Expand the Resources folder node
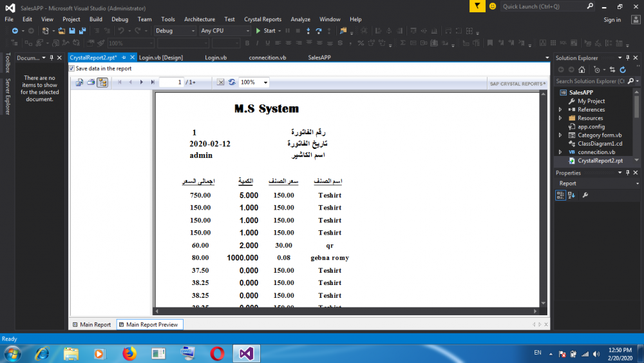The image size is (644, 363). pos(560,118)
